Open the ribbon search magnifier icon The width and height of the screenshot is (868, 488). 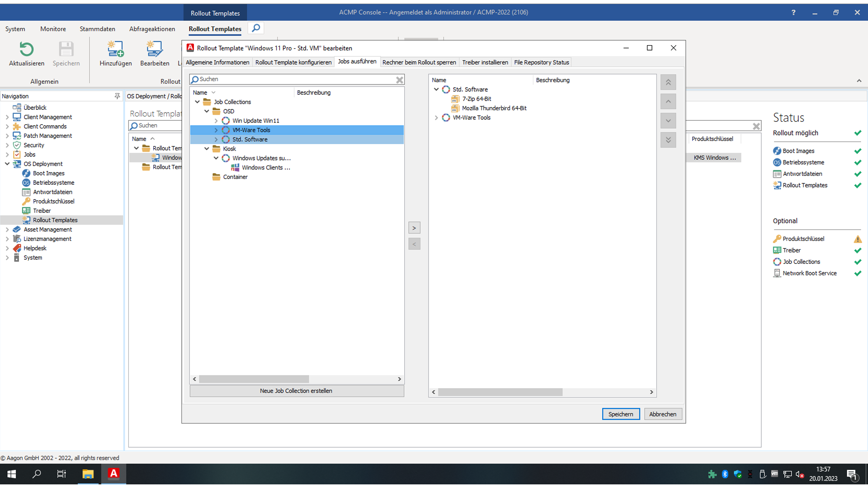tap(256, 28)
